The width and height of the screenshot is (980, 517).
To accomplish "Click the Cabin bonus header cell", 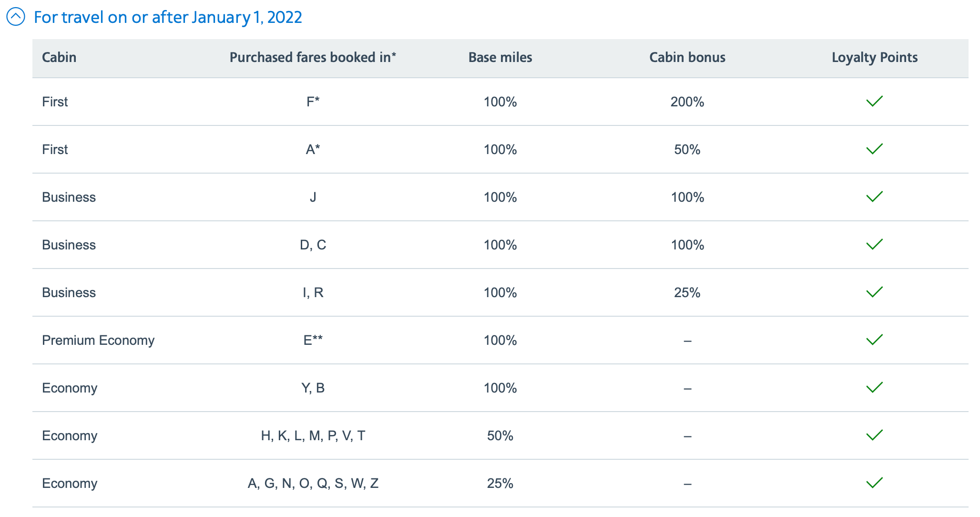I will pyautogui.click(x=687, y=57).
